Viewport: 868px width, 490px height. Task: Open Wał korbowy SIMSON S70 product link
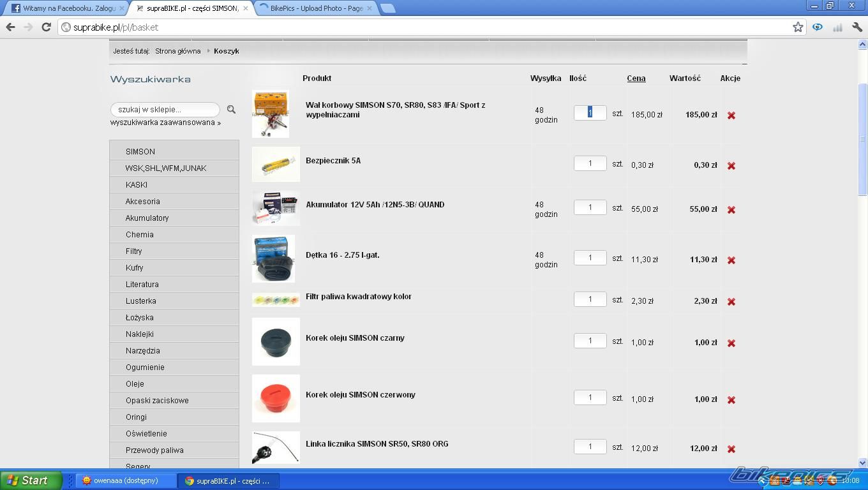(396, 110)
